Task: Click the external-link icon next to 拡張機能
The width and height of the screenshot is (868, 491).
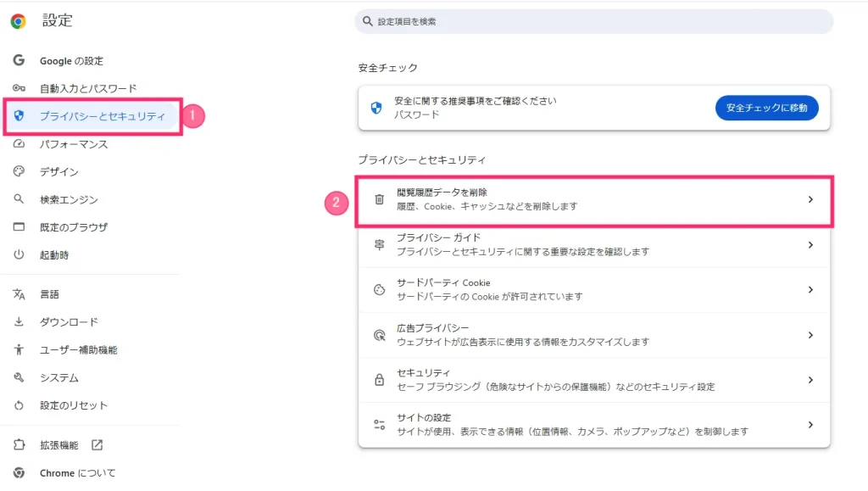Action: tap(97, 444)
